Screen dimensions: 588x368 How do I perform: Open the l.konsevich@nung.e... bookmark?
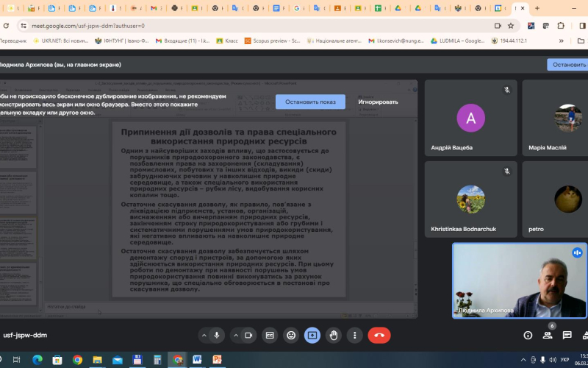click(x=396, y=41)
